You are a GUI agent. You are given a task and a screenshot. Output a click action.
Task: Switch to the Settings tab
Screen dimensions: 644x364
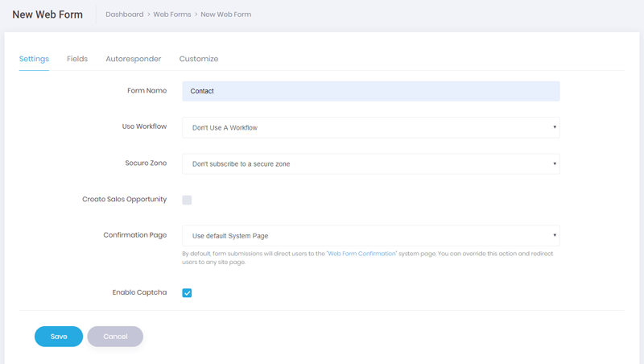(34, 59)
